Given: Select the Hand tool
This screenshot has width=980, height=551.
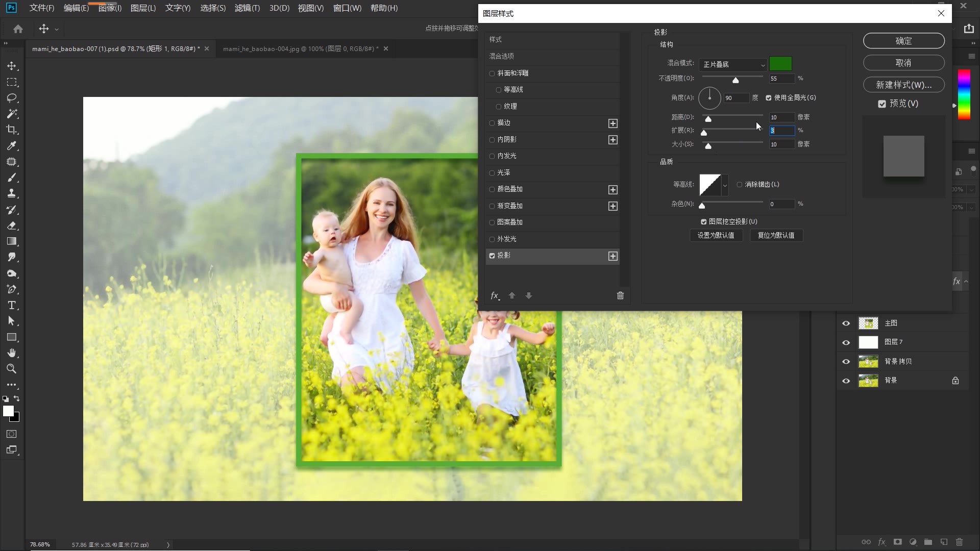Looking at the screenshot, I should pos(12,353).
